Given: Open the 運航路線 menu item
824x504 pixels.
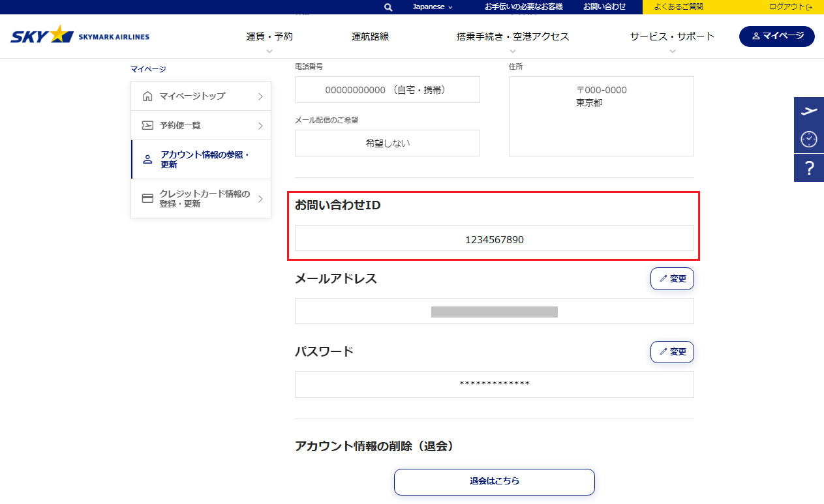Looking at the screenshot, I should pos(370,37).
